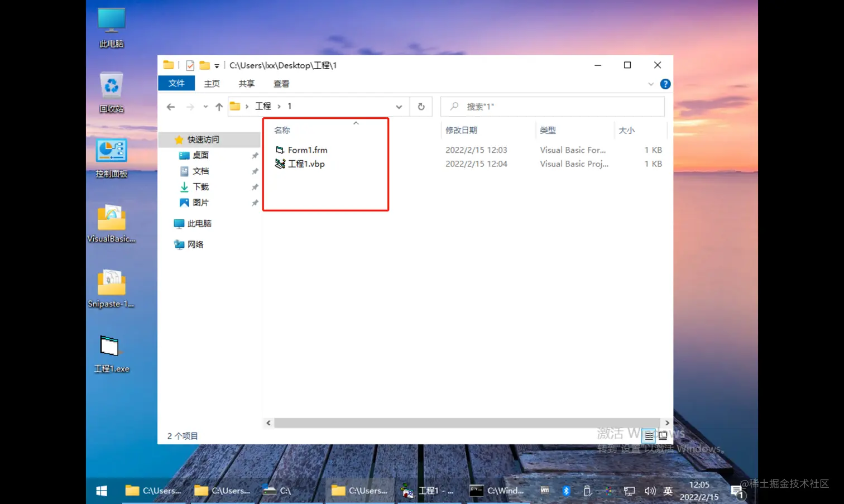Open Explorer help via the question mark icon
Image resolution: width=844 pixels, height=504 pixels.
(665, 84)
